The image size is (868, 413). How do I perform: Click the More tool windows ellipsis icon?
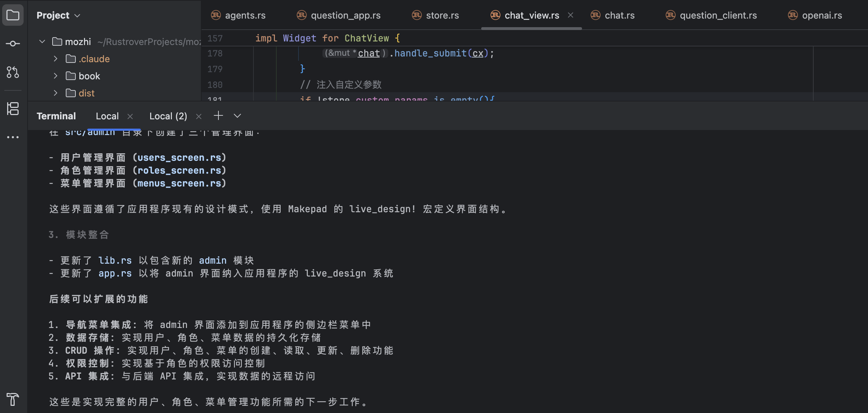point(13,137)
